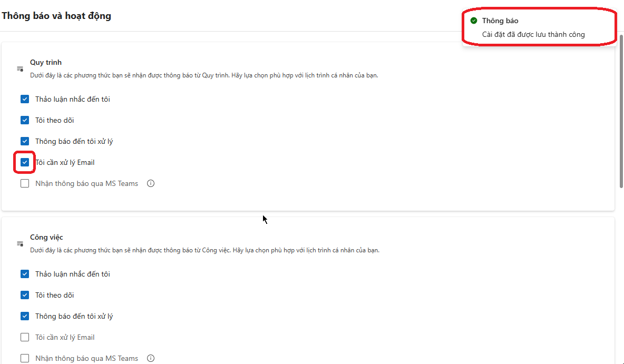The width and height of the screenshot is (624, 364).
Task: Uncheck "Thảo luận nhắc đến tôi" under Công việc
Action: pos(25,274)
